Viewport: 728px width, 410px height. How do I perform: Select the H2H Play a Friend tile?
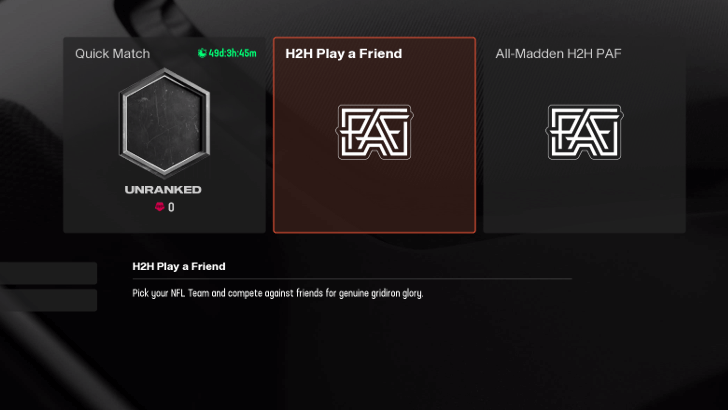[374, 135]
